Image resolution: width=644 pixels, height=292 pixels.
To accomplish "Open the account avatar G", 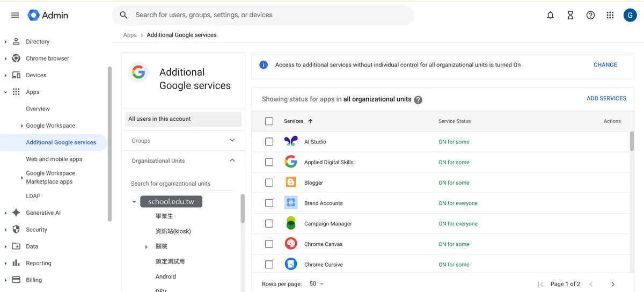I will tap(630, 15).
